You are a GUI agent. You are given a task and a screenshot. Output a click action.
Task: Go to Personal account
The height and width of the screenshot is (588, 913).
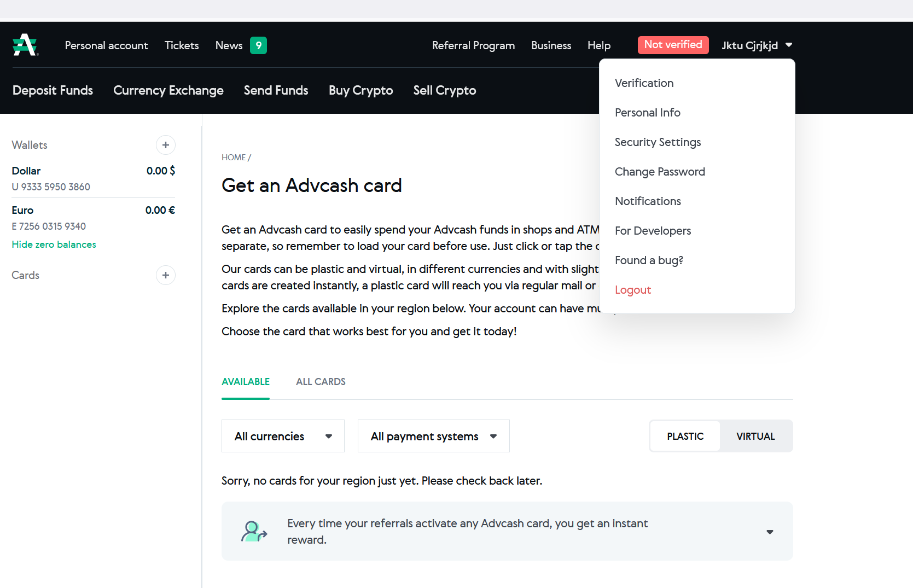(x=107, y=45)
